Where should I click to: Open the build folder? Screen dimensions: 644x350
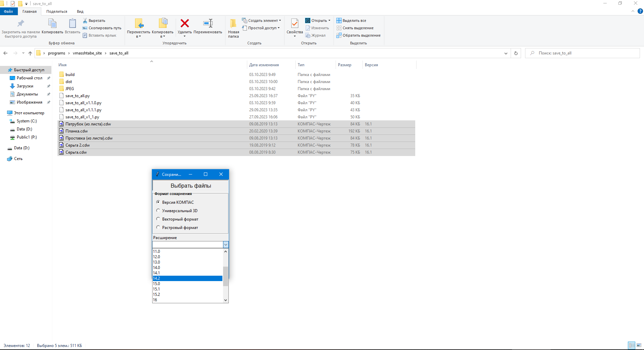(70, 75)
